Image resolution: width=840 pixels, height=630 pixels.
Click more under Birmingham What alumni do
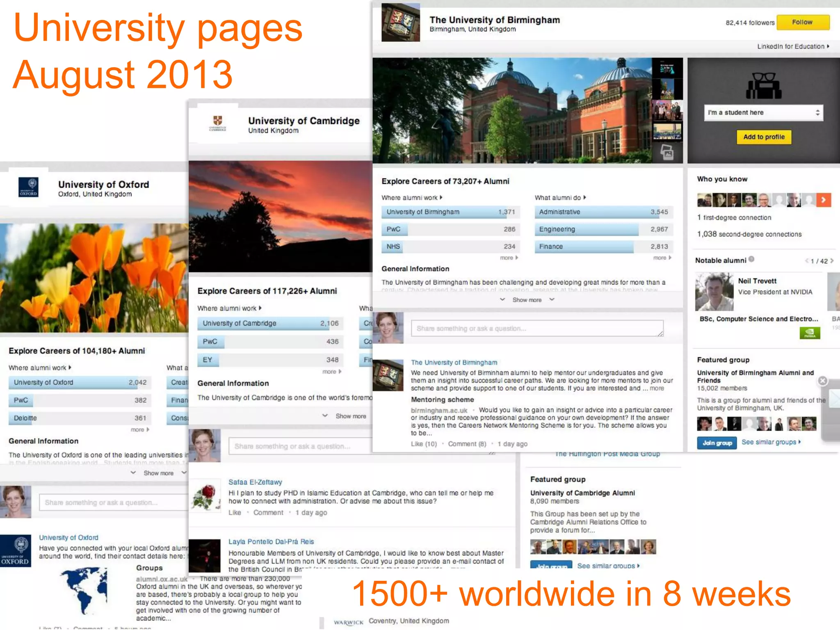point(662,258)
